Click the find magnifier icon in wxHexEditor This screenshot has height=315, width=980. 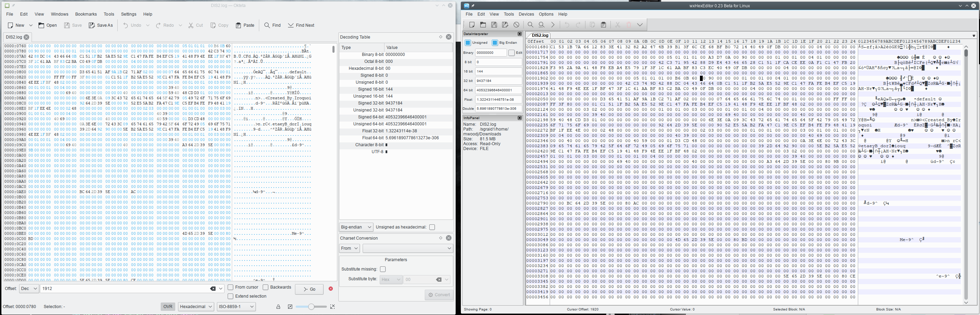530,25
